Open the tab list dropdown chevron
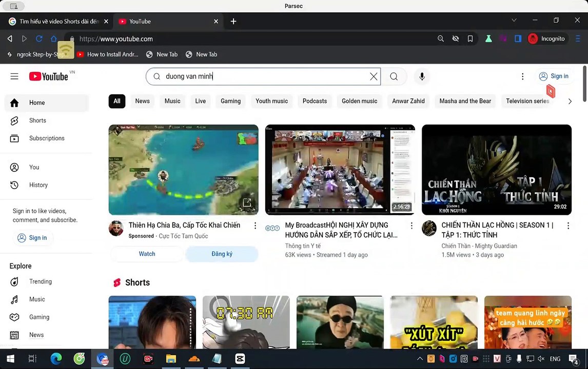Viewport: 588px width, 369px height. click(514, 20)
